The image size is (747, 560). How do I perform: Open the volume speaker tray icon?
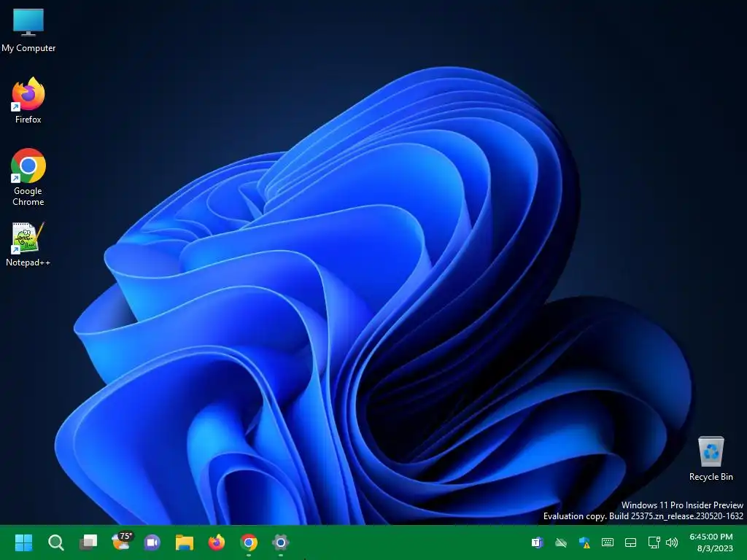[672, 542]
